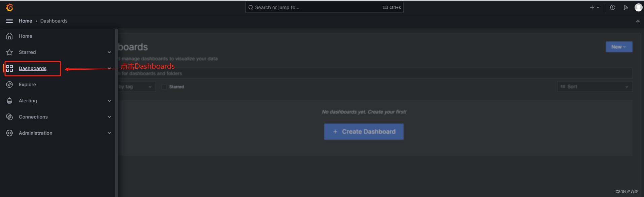Expand the Starred section chevron
Viewport: 644px width, 197px height.
pos(109,52)
